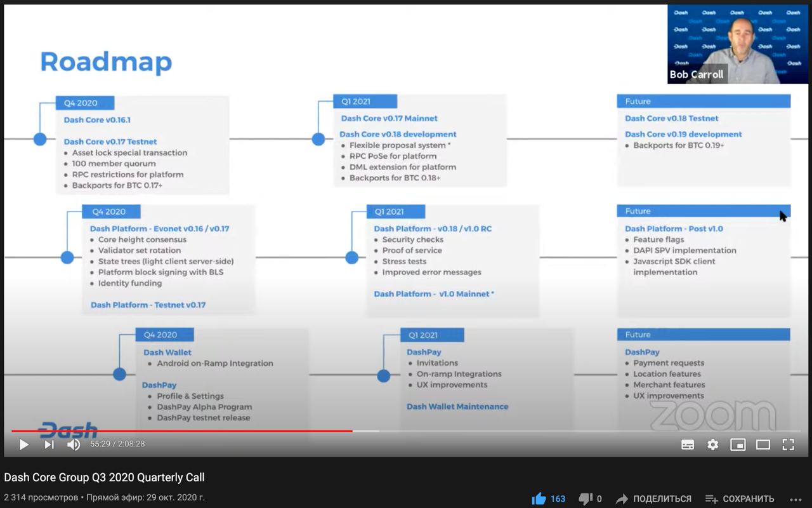Toggle subtitles on the player
The image size is (812, 508).
pos(688,444)
